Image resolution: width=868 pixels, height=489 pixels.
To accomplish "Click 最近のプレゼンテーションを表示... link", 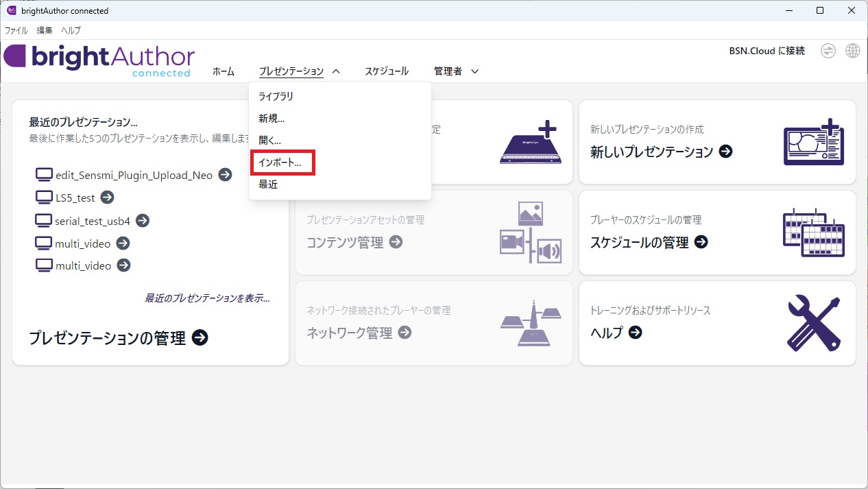I will (x=207, y=298).
